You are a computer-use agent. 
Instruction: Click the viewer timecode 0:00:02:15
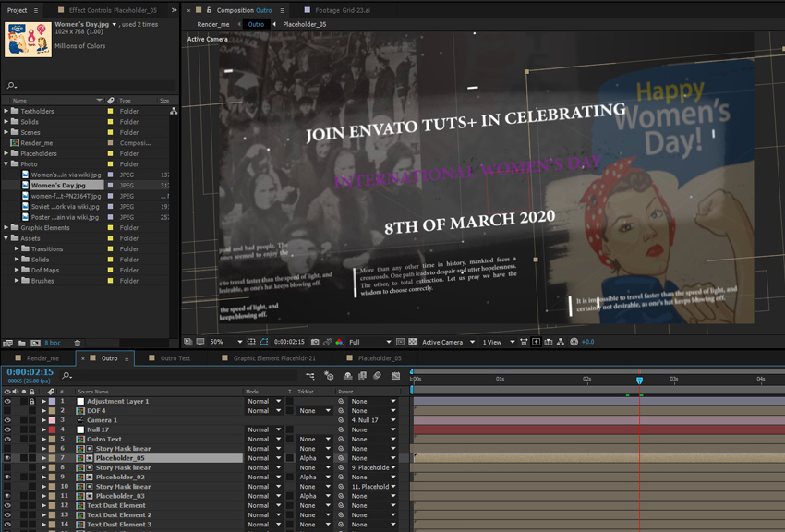tap(289, 342)
